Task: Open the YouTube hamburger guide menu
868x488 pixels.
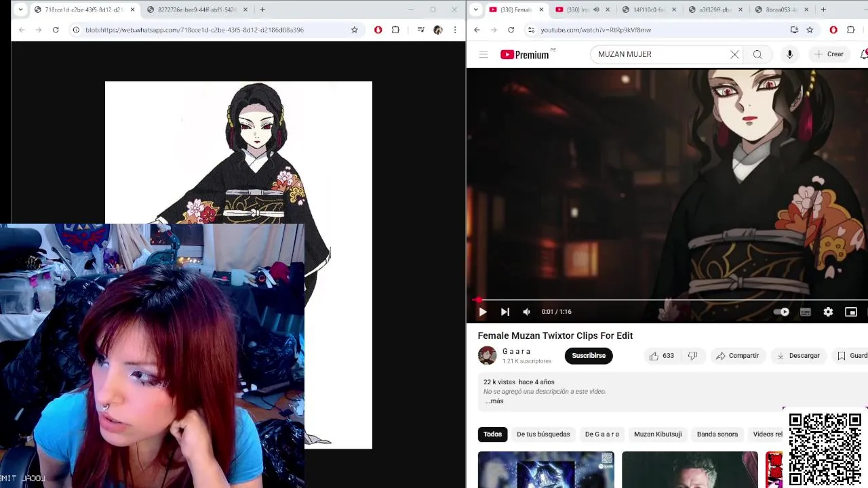Action: (x=484, y=54)
